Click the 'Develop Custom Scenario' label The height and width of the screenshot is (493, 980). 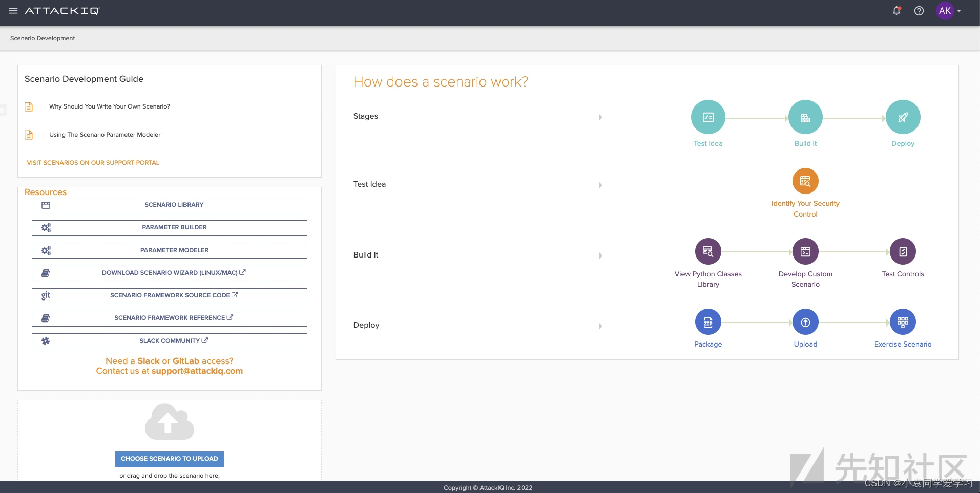tap(805, 280)
